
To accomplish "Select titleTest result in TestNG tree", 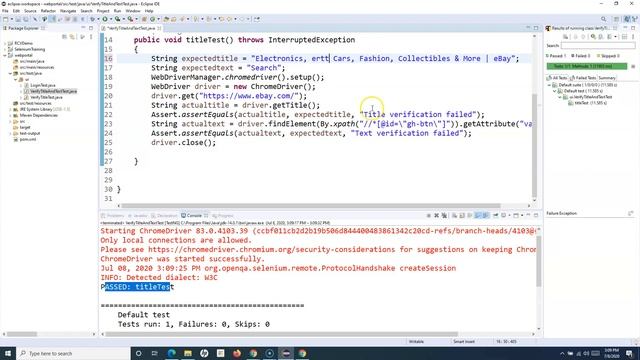I will pos(591,103).
